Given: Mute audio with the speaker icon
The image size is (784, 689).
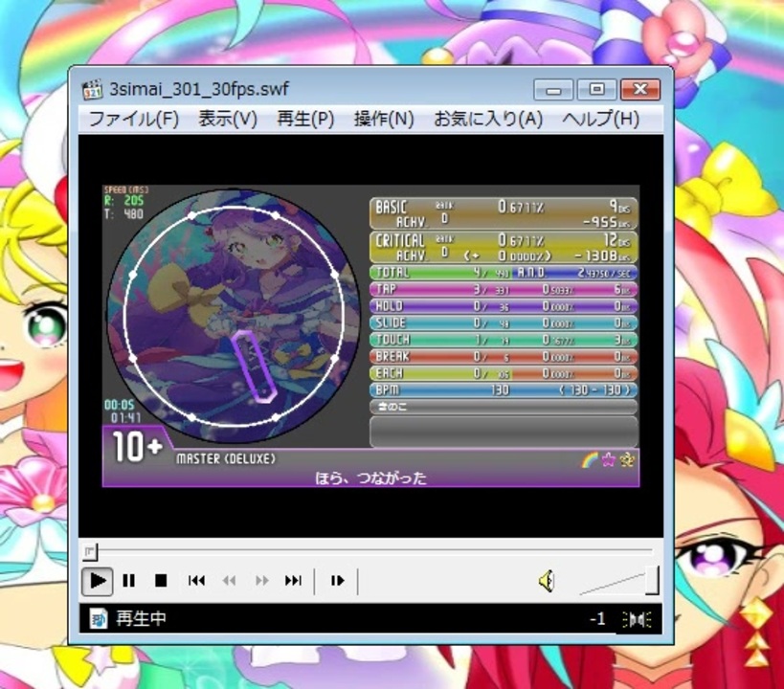Looking at the screenshot, I should [547, 581].
